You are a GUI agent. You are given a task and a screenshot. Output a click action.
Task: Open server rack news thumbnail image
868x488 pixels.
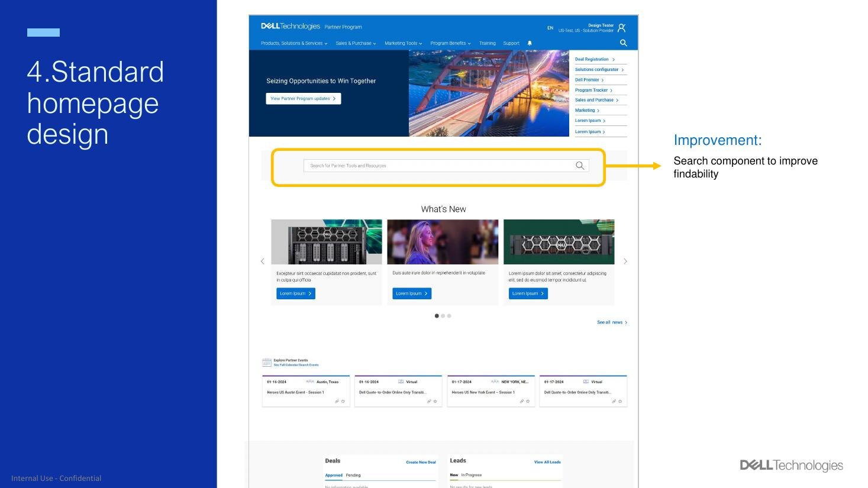(x=327, y=242)
